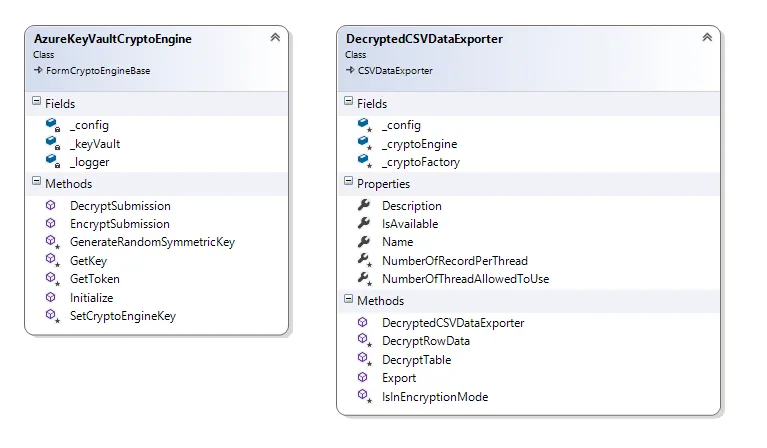
Task: Click the GenerateRandomSymmetricKey method icon
Action: click(x=52, y=242)
